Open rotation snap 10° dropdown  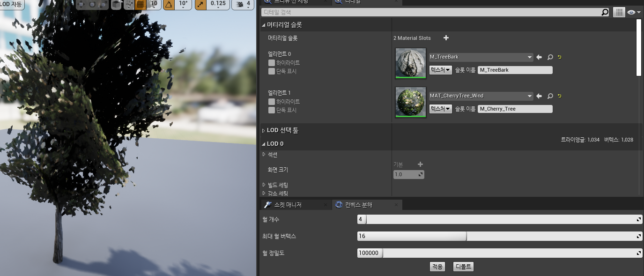pyautogui.click(x=183, y=4)
